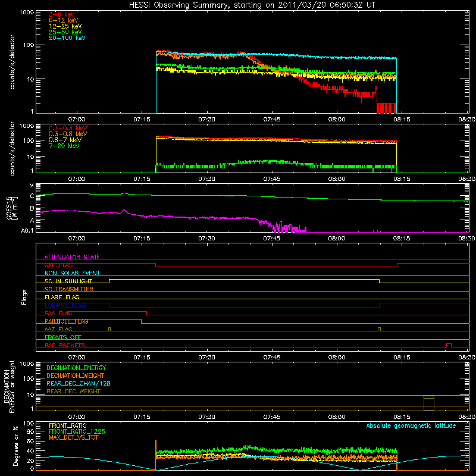
Task: Click the DECIMATION_ENERGY legend label
Action: click(76, 368)
